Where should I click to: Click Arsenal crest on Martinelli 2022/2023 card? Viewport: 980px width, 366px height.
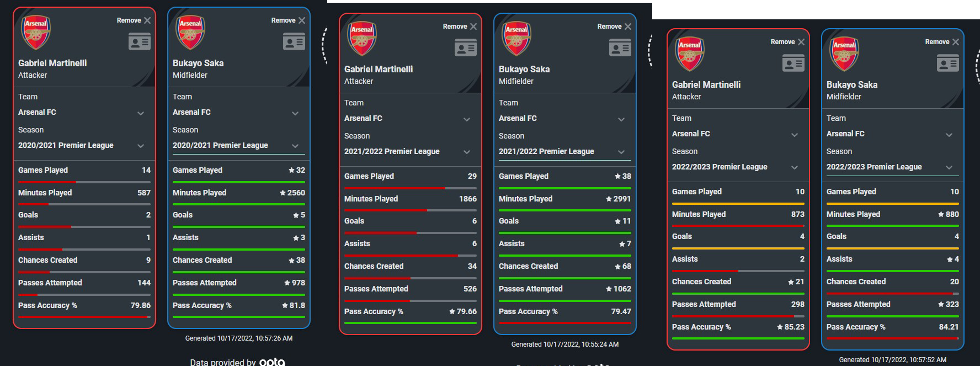690,54
